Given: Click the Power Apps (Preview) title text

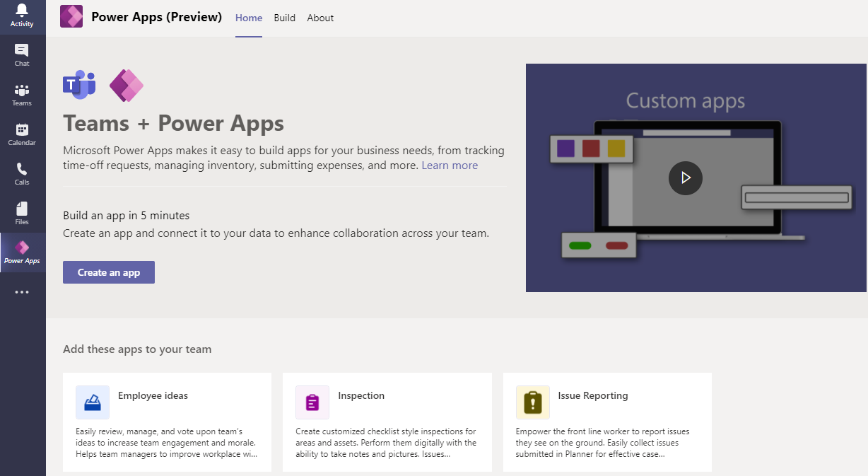Looking at the screenshot, I should 156,17.
